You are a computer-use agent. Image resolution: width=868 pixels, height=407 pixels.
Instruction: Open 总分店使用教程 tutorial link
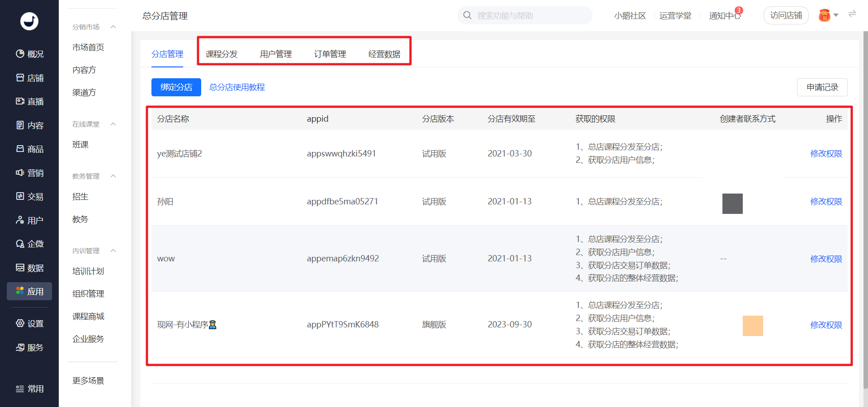(237, 87)
